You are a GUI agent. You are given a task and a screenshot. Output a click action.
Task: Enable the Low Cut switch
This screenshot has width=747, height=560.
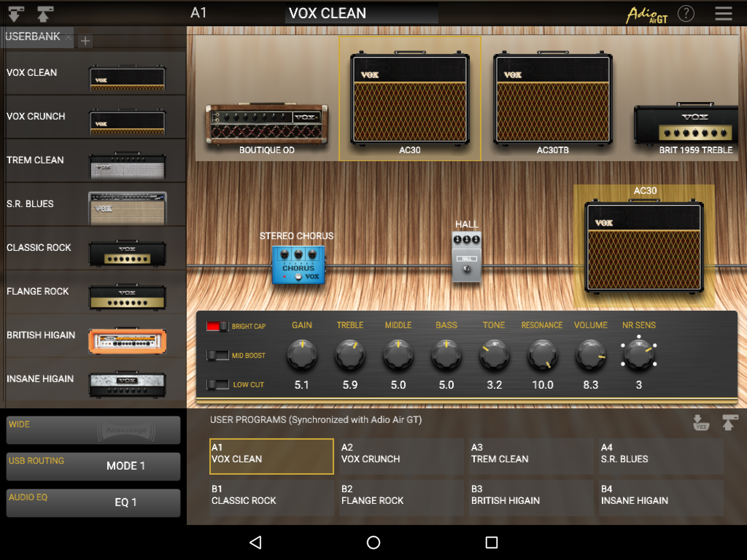click(x=217, y=384)
